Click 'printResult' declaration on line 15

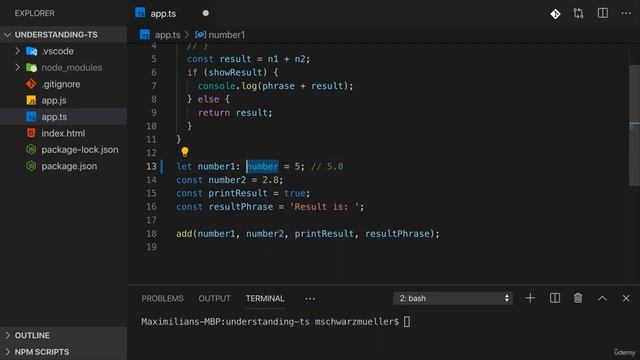(x=238, y=193)
